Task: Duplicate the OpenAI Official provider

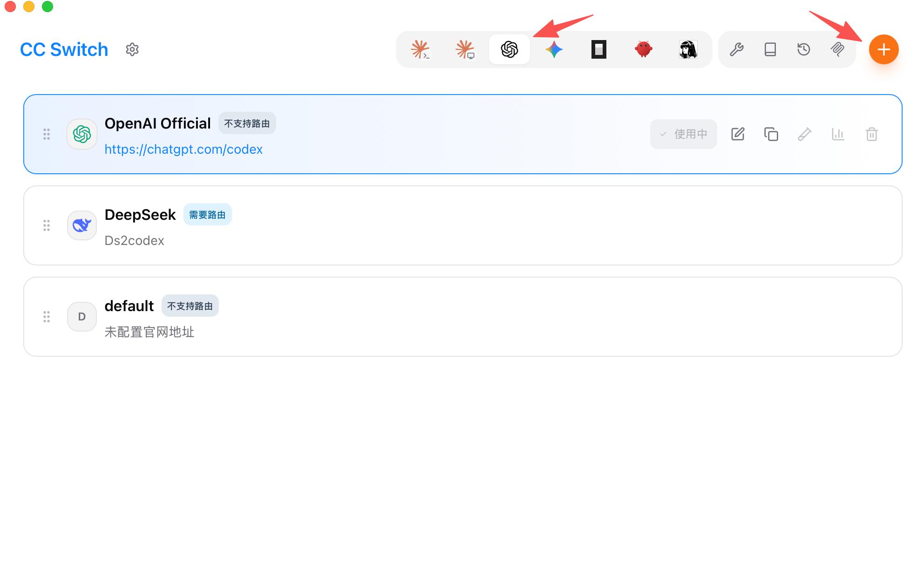Action: click(x=771, y=134)
